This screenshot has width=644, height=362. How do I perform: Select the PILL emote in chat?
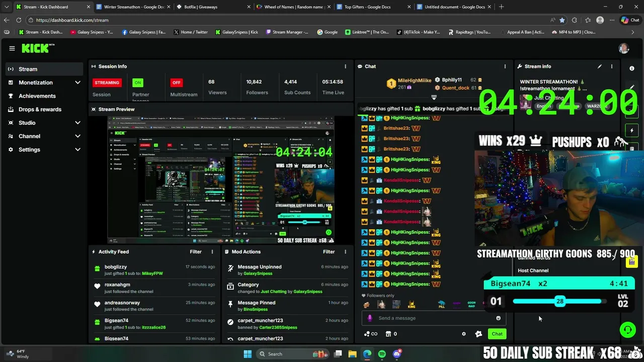pyautogui.click(x=441, y=304)
